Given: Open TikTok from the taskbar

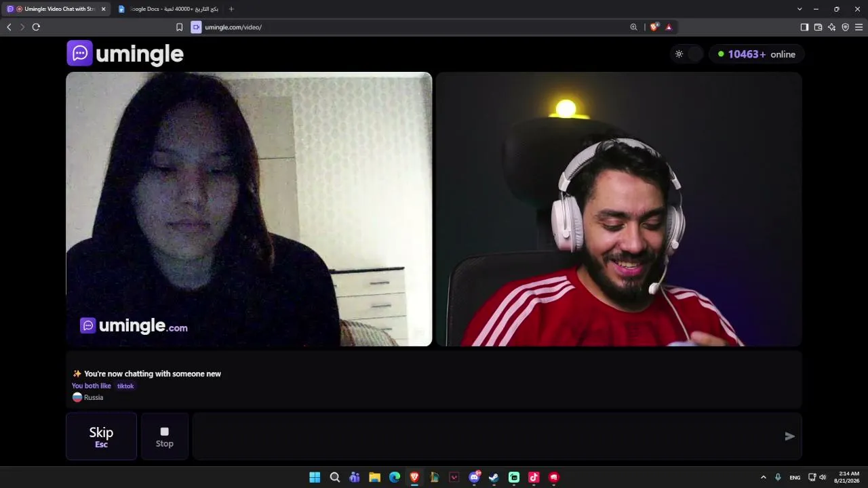Looking at the screenshot, I should (534, 477).
